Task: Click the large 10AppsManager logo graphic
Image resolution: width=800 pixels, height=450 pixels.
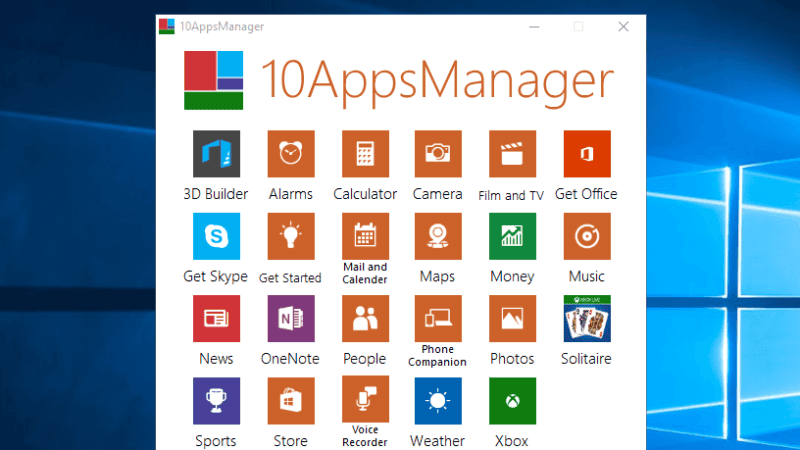Action: click(x=213, y=80)
